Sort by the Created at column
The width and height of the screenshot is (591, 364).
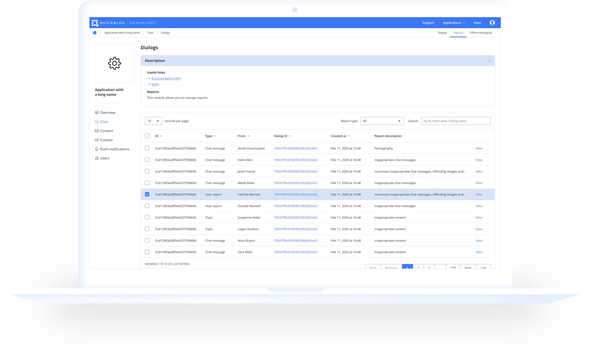(x=340, y=136)
